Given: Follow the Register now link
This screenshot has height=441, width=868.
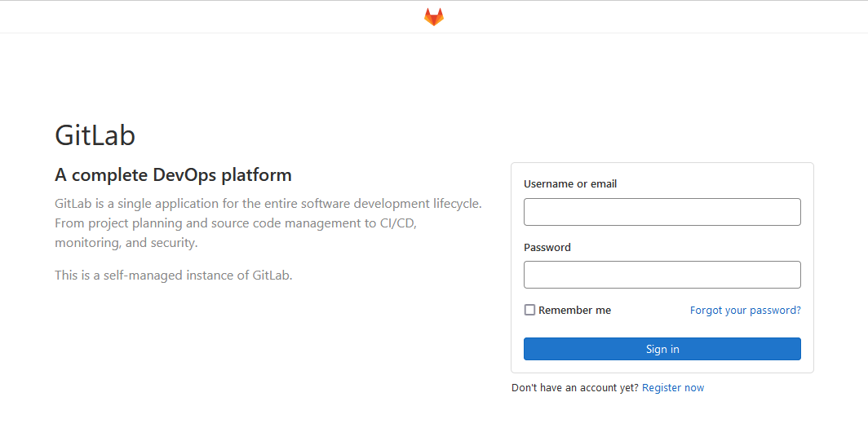Looking at the screenshot, I should [673, 388].
